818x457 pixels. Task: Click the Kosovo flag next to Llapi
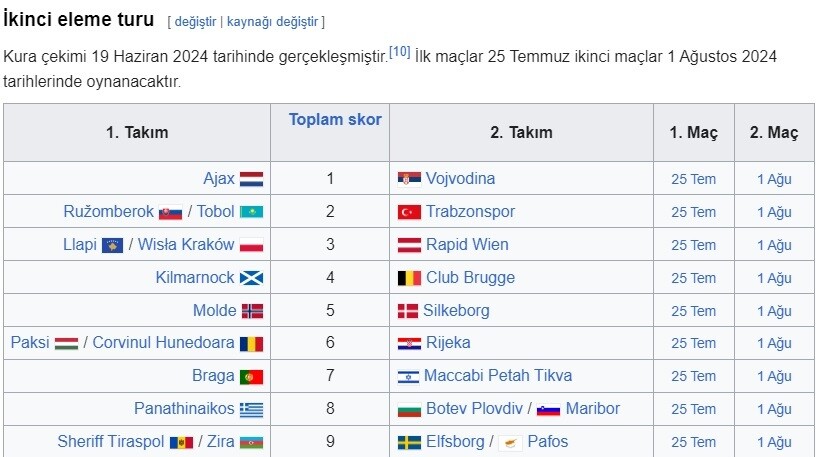pos(113,245)
